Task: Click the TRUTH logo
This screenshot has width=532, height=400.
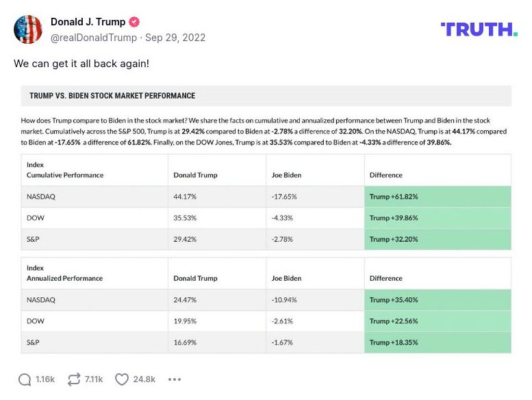Action: coord(479,29)
